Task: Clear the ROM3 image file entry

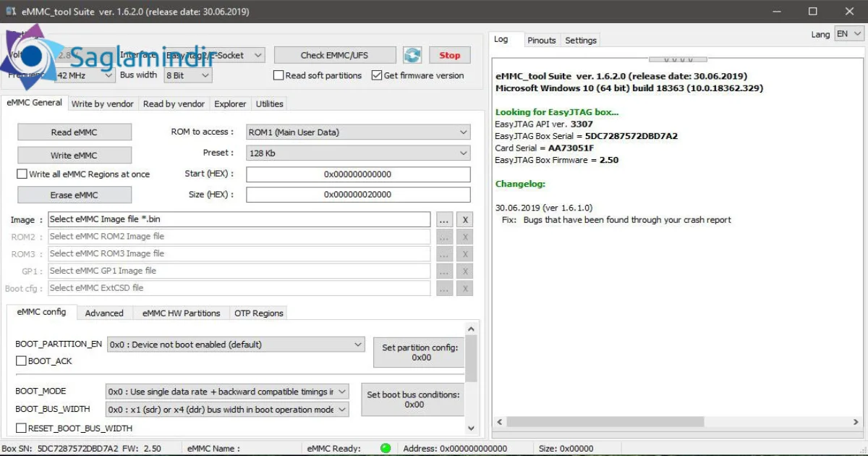Action: (466, 254)
